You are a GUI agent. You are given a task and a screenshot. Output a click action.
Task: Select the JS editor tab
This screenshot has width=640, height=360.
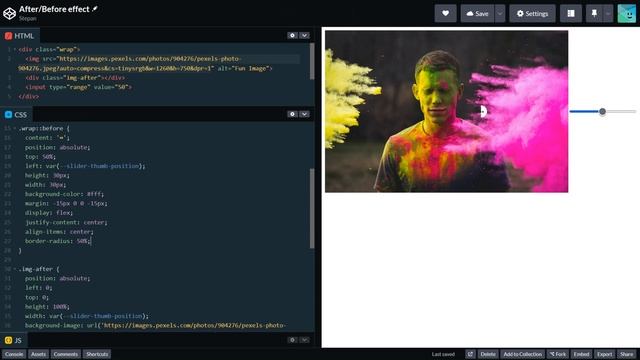(x=13, y=340)
